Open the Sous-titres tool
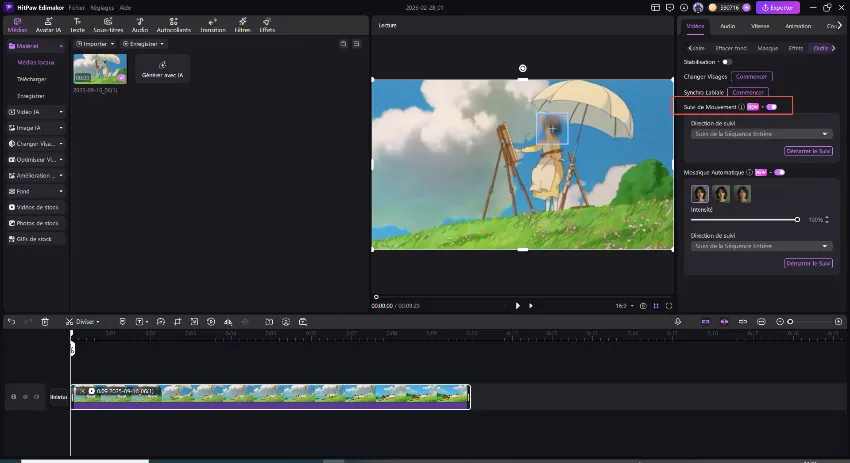 [108, 25]
